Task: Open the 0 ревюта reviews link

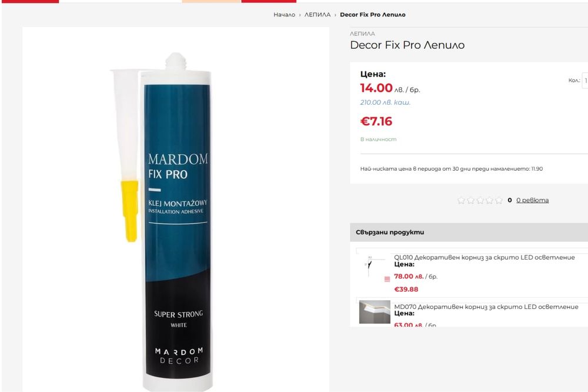Action: [532, 200]
